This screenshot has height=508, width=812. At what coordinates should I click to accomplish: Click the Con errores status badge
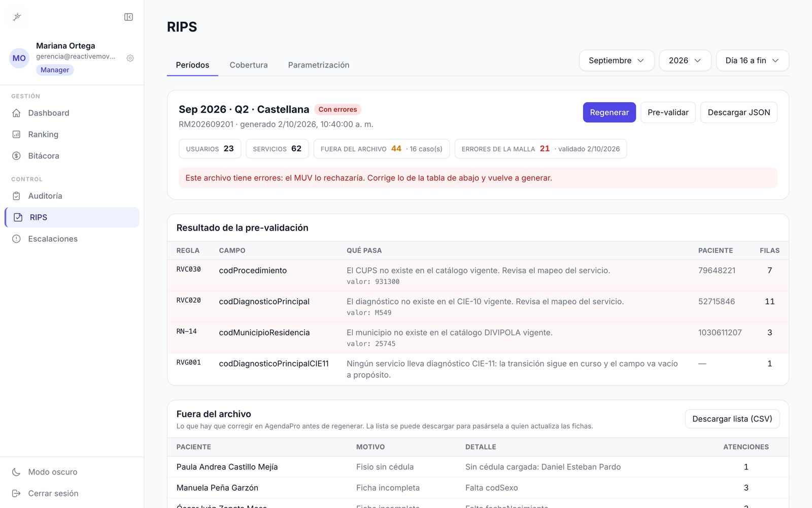337,109
